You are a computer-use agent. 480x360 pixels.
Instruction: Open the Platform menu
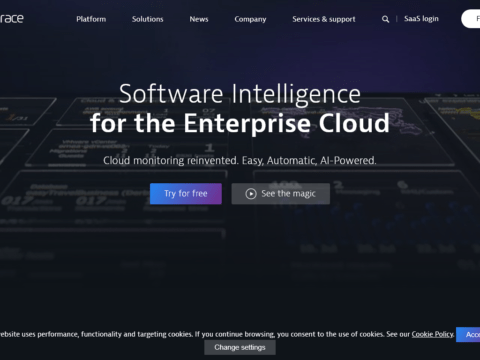point(91,19)
